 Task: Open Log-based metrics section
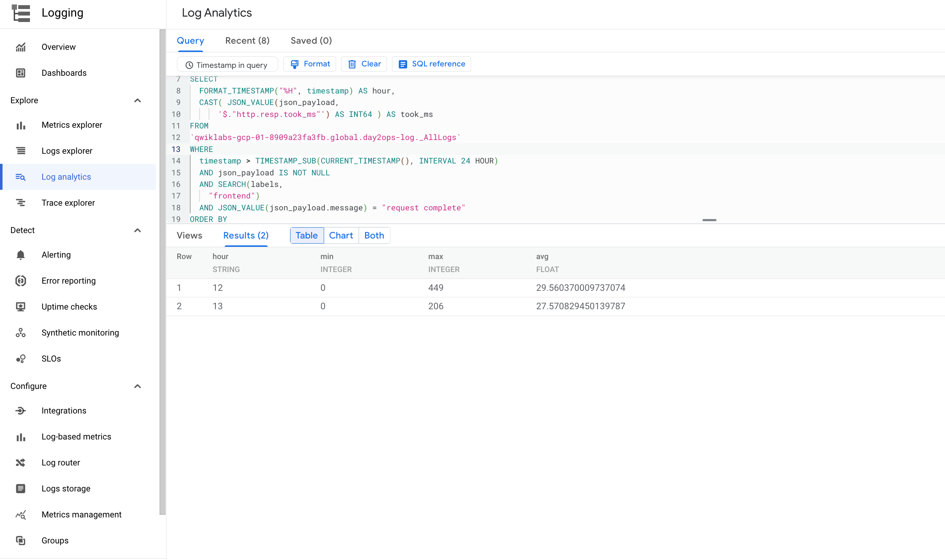pos(76,437)
